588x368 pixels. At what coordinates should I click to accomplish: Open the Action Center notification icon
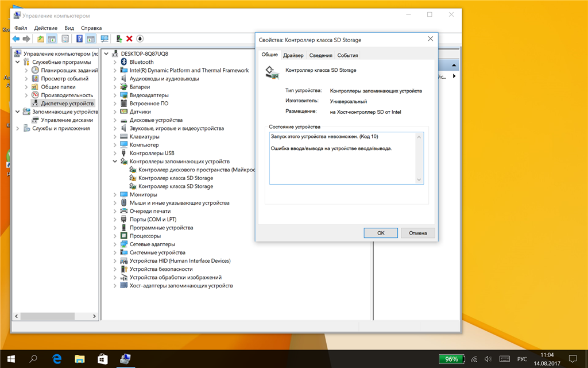[x=572, y=359]
